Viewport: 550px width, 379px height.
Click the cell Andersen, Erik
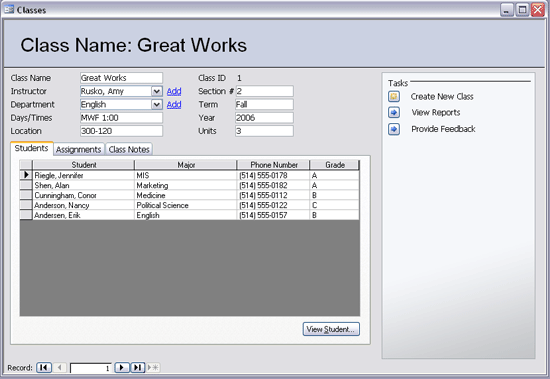tap(83, 215)
